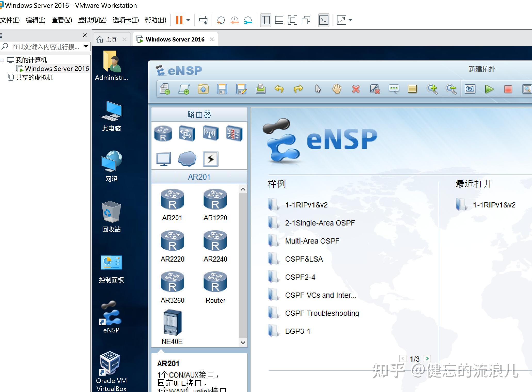Select the hand drag tool in eNSP
This screenshot has height=392, width=532.
[336, 89]
